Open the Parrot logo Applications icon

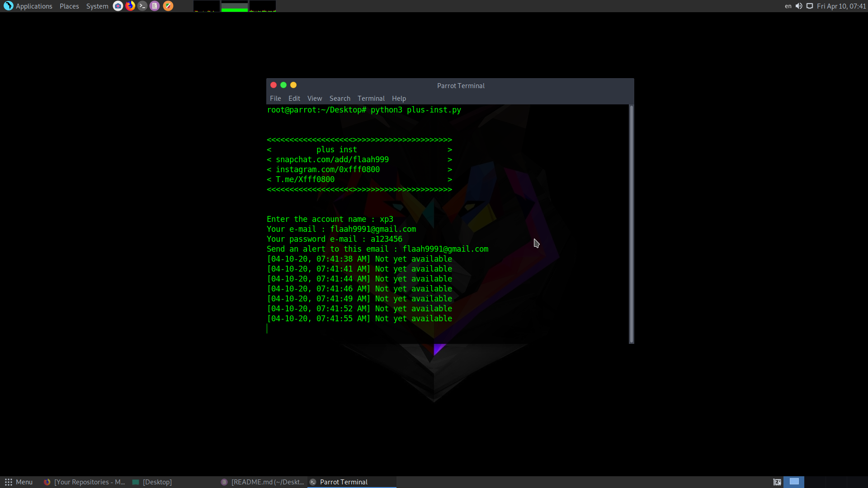(x=8, y=6)
